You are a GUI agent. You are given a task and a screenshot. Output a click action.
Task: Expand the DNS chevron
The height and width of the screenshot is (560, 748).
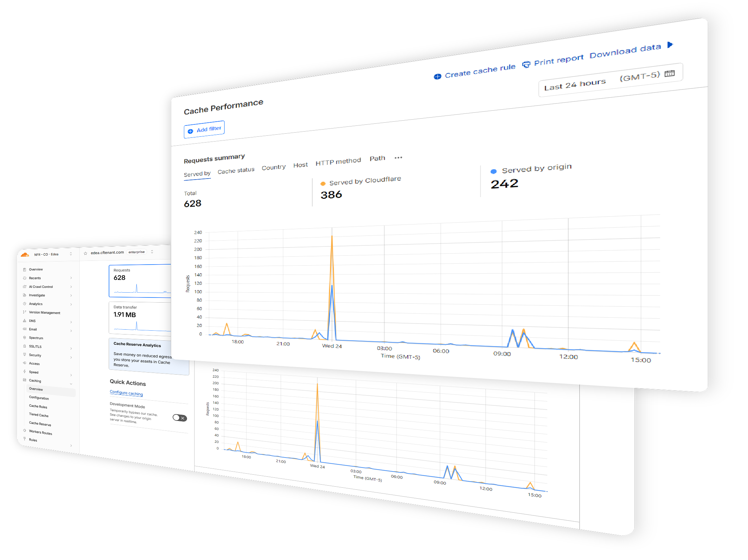coord(71,322)
